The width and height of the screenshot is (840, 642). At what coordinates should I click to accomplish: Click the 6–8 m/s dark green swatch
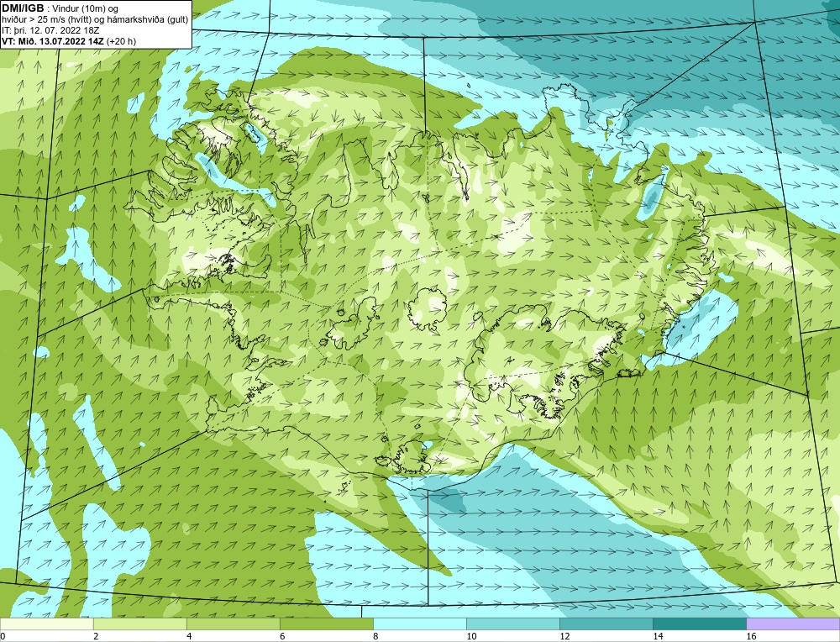point(326,624)
